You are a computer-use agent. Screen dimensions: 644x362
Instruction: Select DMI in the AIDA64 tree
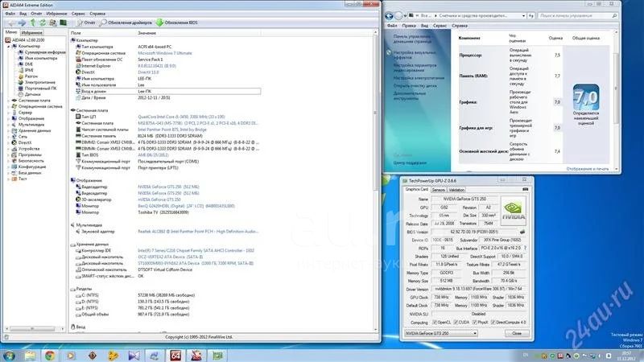(x=26, y=64)
